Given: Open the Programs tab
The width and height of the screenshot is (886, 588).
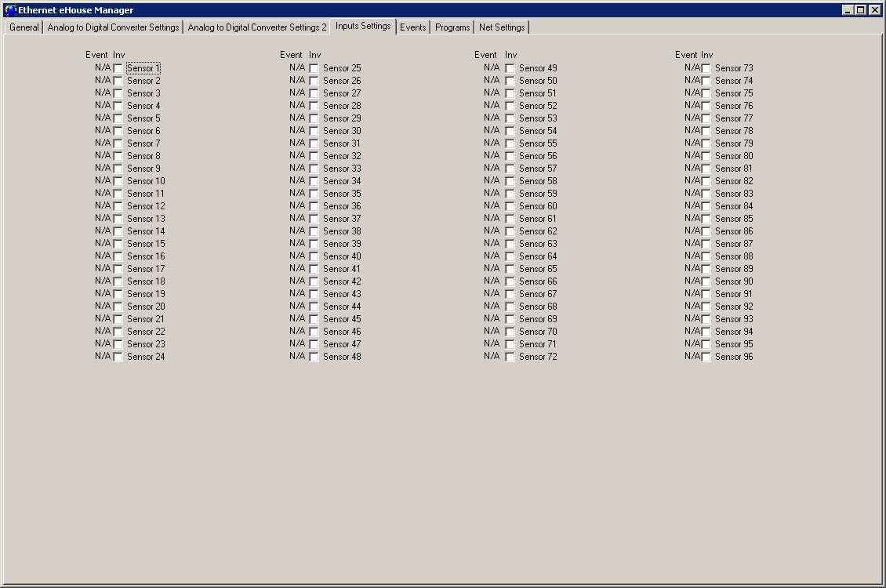Looking at the screenshot, I should (x=452, y=27).
